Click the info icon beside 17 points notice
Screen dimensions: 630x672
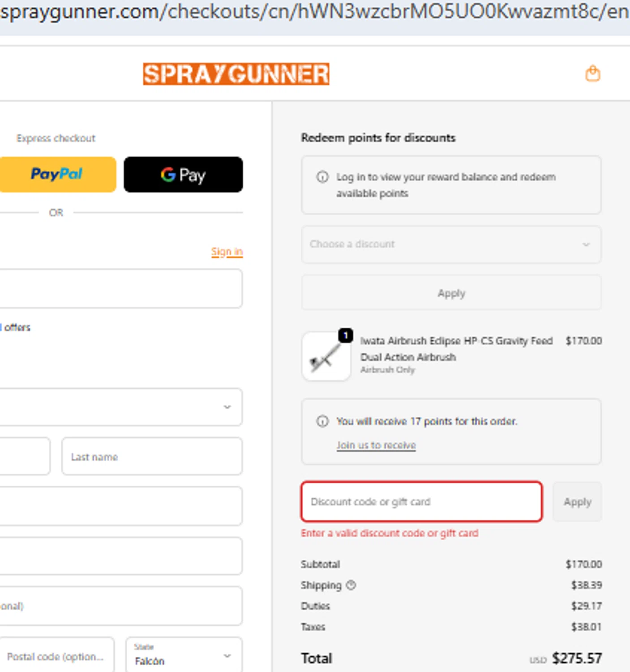[322, 421]
